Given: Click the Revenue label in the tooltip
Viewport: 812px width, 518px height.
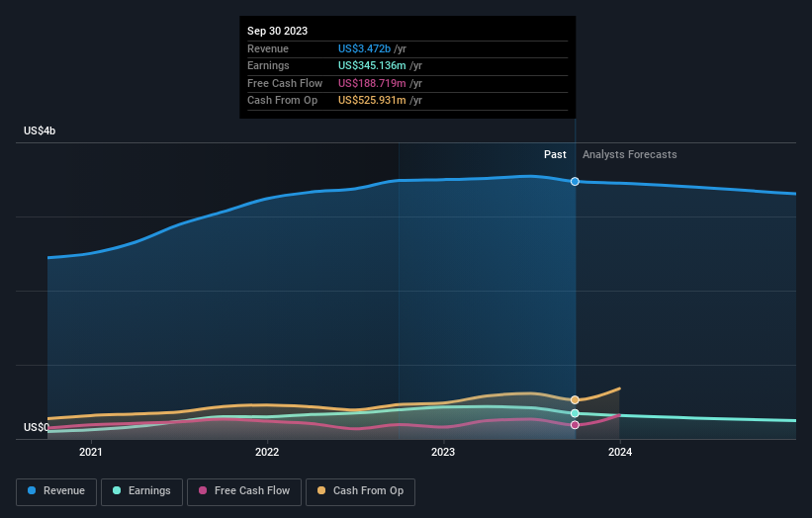Looking at the screenshot, I should tap(268, 48).
